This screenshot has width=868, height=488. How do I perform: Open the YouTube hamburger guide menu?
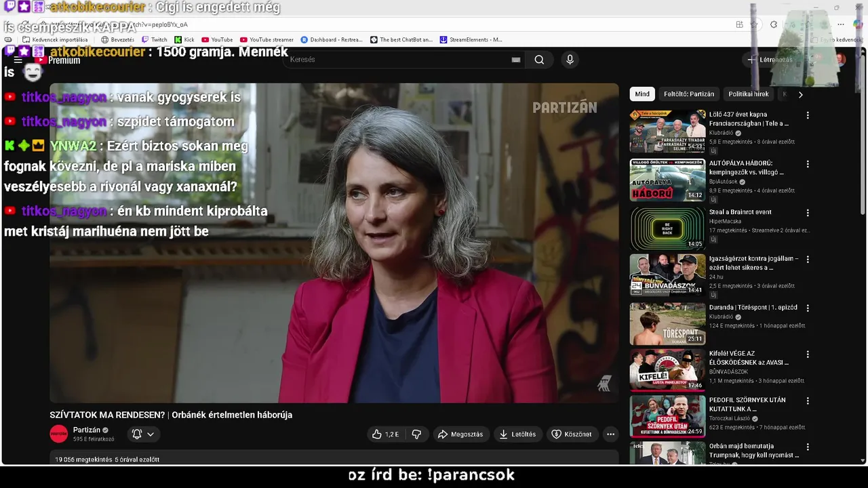[x=18, y=60]
